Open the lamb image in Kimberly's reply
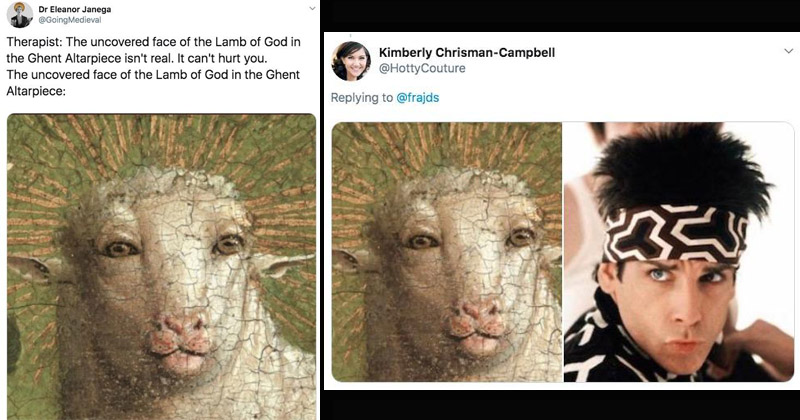This screenshot has height=420, width=800. 446,251
